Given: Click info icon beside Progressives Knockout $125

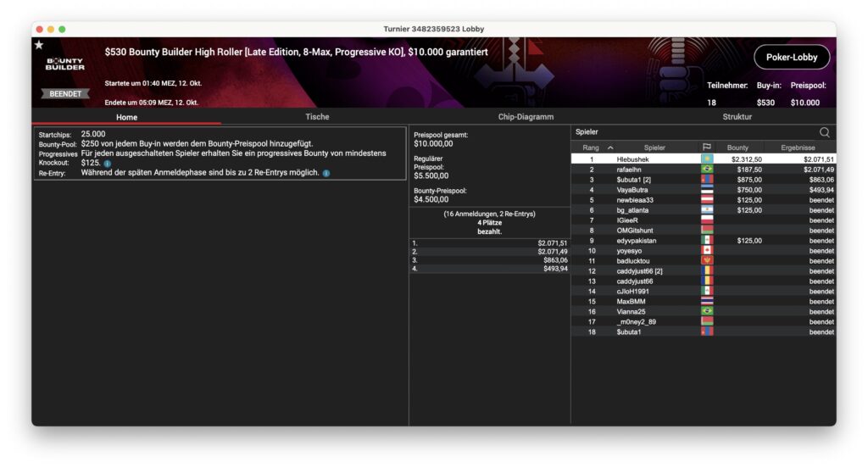Looking at the screenshot, I should [108, 163].
